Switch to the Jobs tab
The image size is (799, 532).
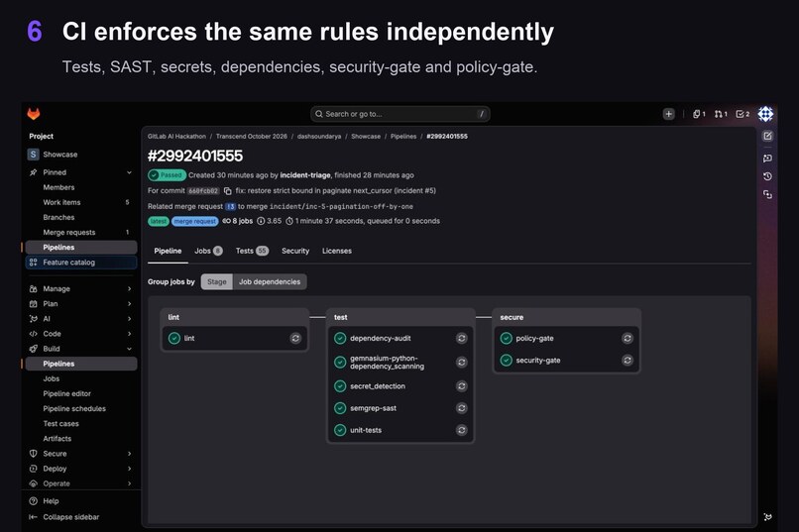tap(208, 251)
